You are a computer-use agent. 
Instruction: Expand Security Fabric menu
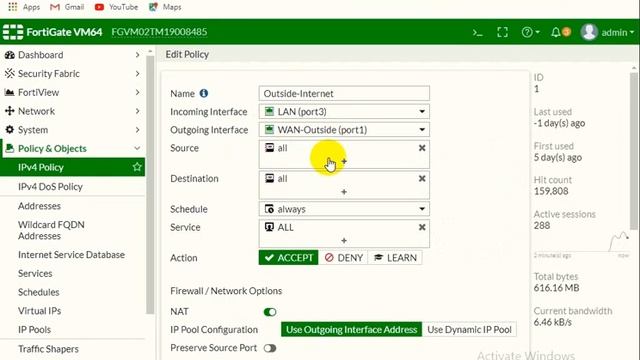click(72, 73)
